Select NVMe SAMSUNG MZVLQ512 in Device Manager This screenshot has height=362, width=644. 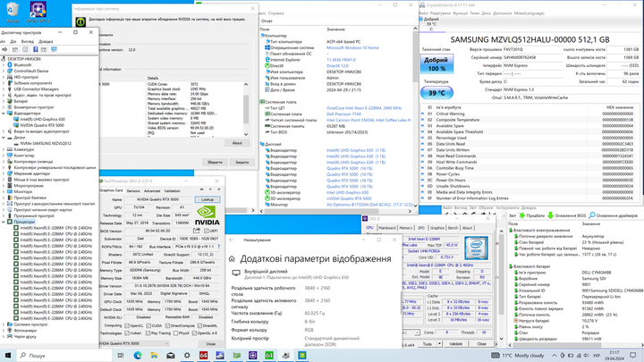46,143
